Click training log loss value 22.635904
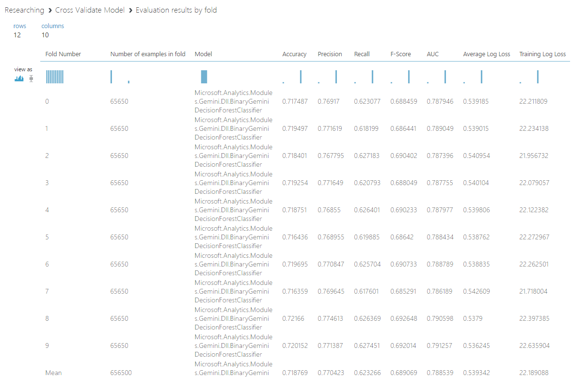This screenshot has width=588, height=377. tap(534, 346)
